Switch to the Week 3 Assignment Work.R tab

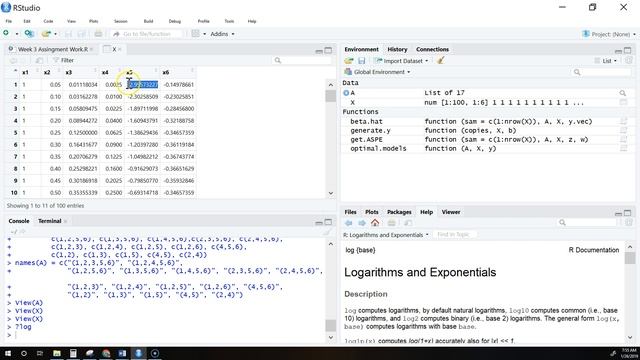pyautogui.click(x=53, y=49)
